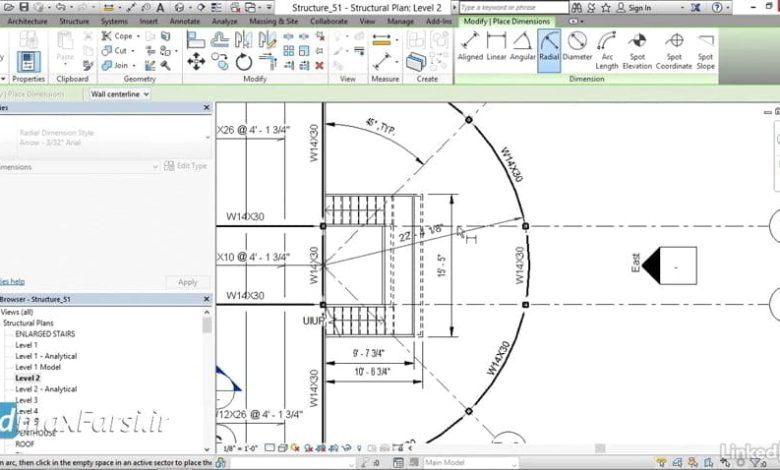Click the horizontal scrollbar thumb of drawing view

point(600,448)
